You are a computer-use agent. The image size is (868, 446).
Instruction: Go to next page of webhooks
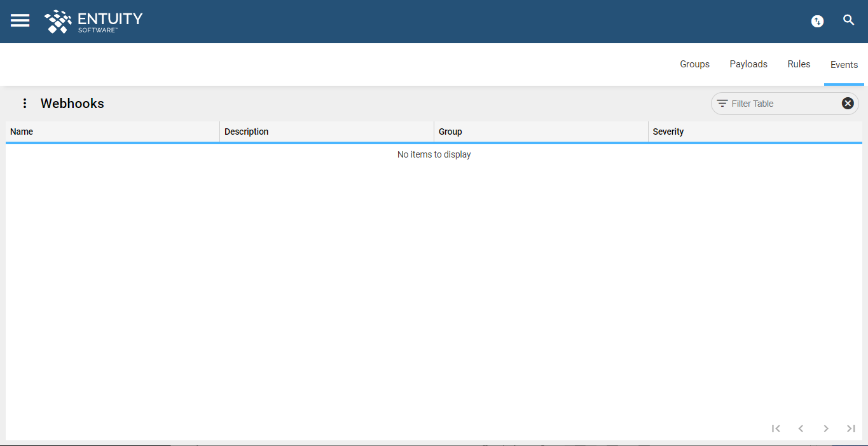[x=826, y=428]
